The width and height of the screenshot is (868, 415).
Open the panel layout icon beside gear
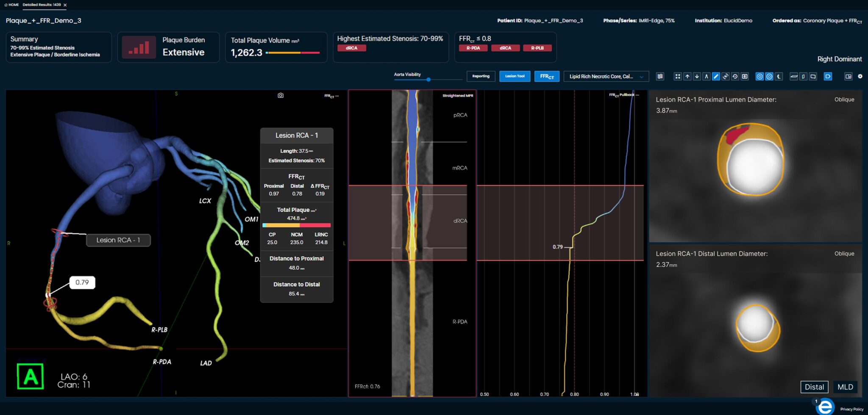(x=848, y=77)
